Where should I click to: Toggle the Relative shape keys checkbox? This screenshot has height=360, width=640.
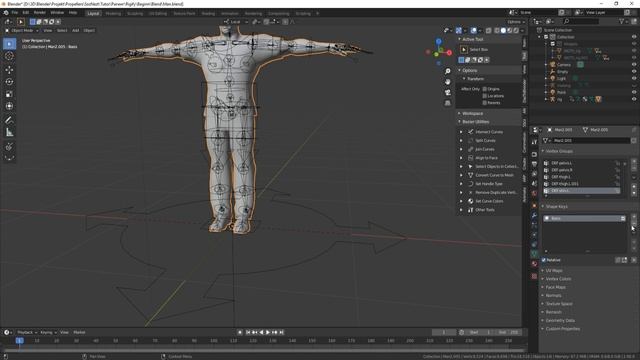[x=544, y=260]
